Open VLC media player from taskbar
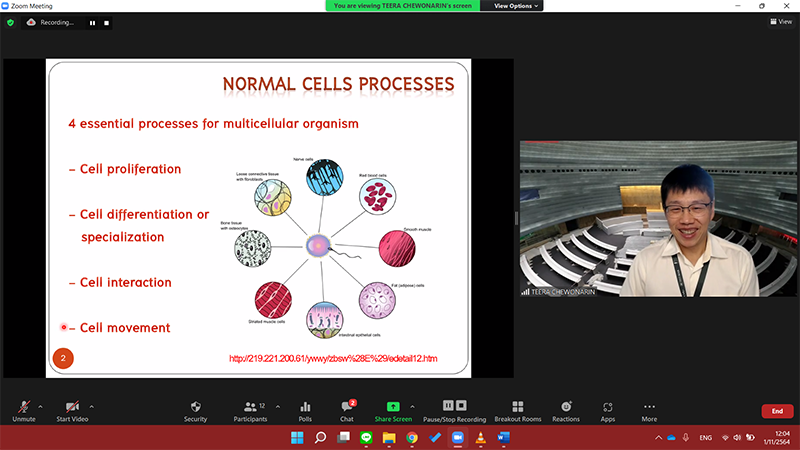The width and height of the screenshot is (800, 450). point(481,438)
